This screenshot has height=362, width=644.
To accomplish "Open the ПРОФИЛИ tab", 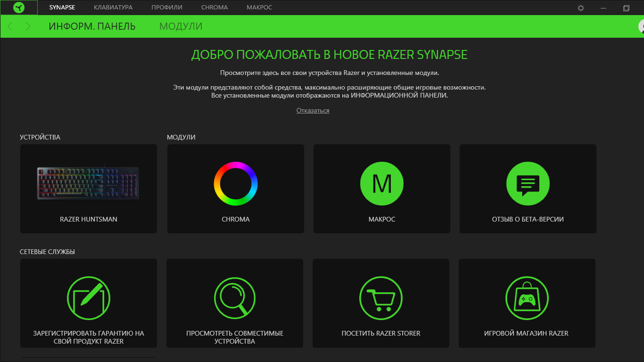I will 167,8.
